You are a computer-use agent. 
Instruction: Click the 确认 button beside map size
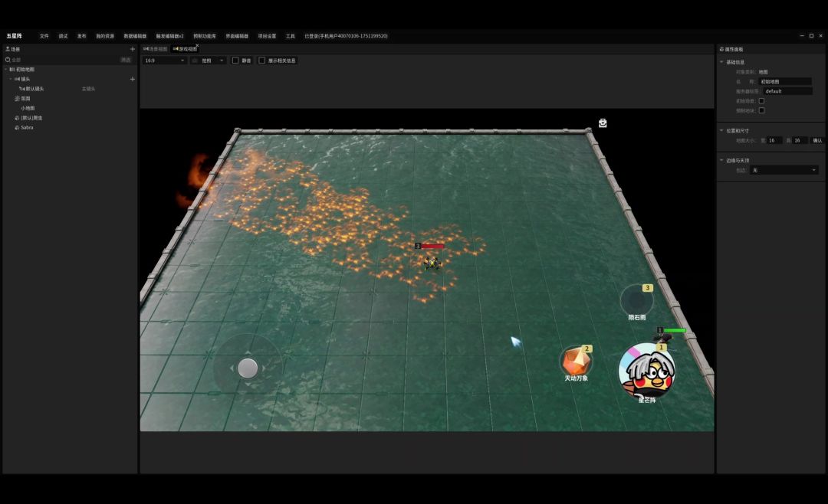[x=817, y=141]
